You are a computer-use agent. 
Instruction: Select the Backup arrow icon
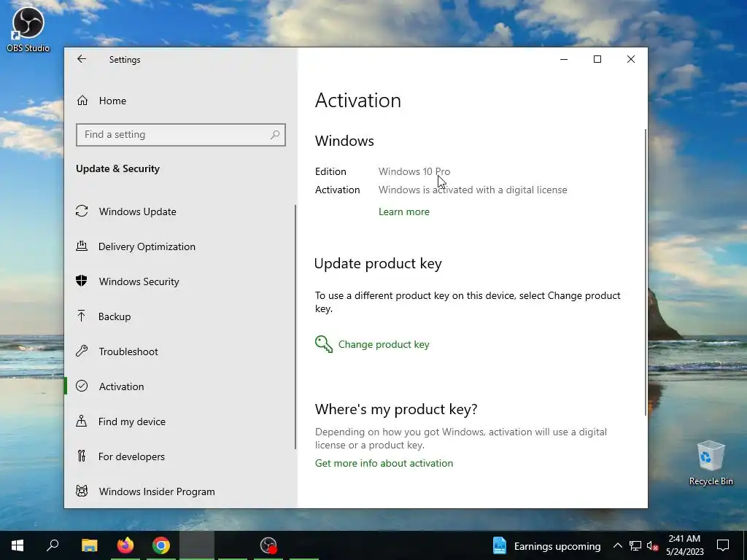pos(82,316)
